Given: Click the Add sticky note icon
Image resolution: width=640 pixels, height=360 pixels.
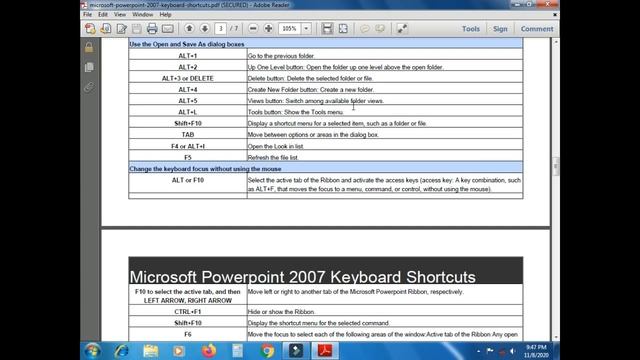Looking at the screenshot, I should coord(364,29).
